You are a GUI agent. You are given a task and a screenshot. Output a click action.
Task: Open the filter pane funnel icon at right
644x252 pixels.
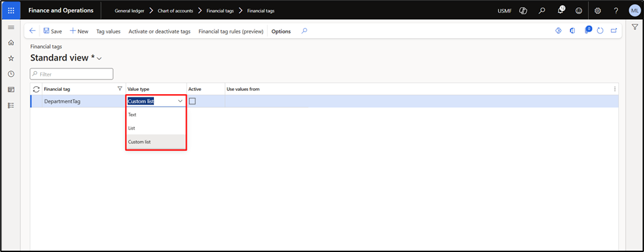point(635,27)
